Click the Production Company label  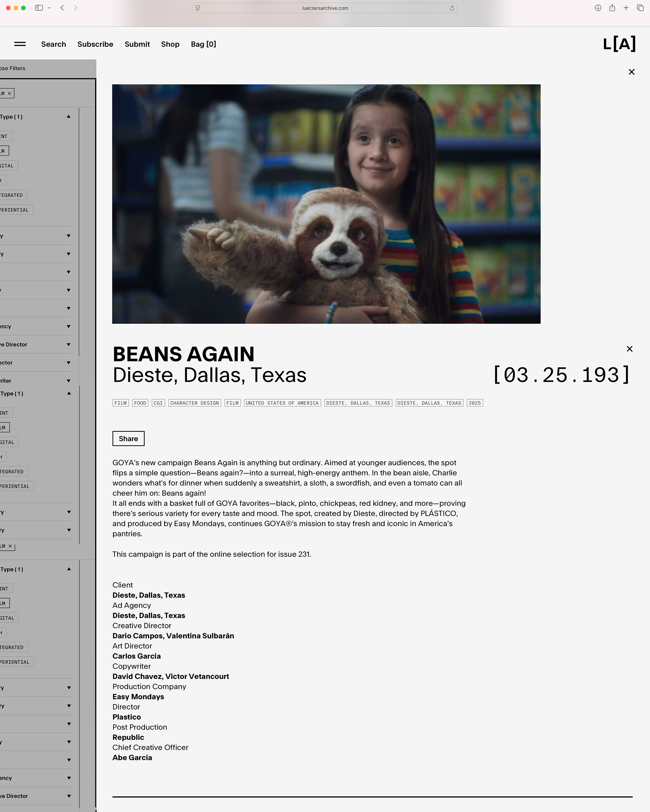(x=149, y=686)
